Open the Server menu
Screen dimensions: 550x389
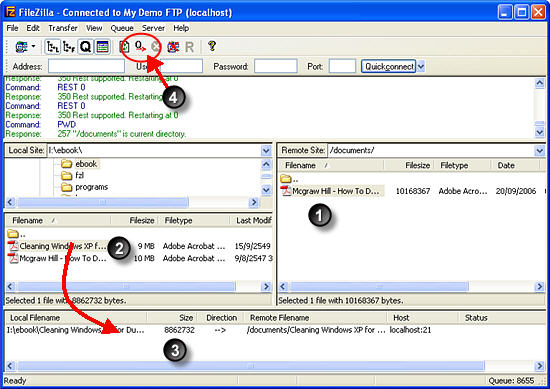click(x=153, y=28)
